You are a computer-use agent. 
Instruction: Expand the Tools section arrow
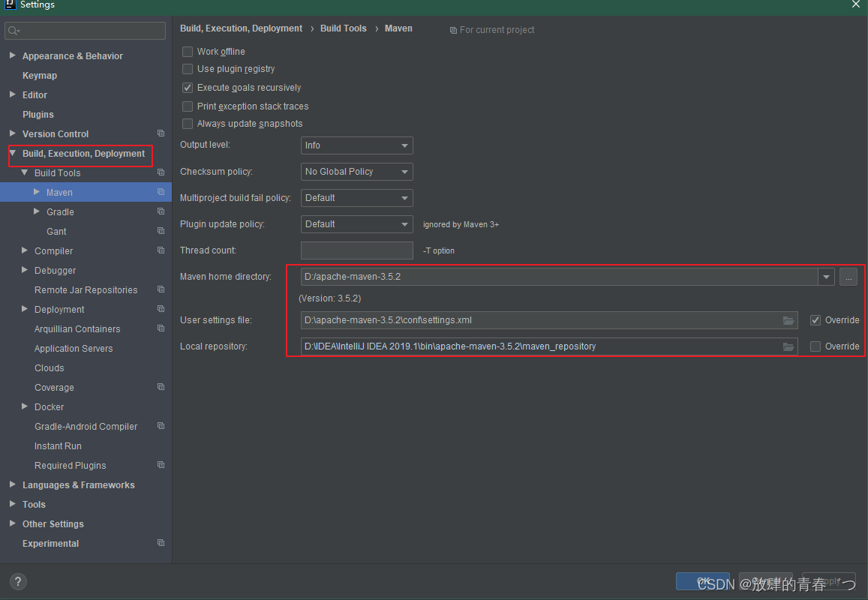13,504
